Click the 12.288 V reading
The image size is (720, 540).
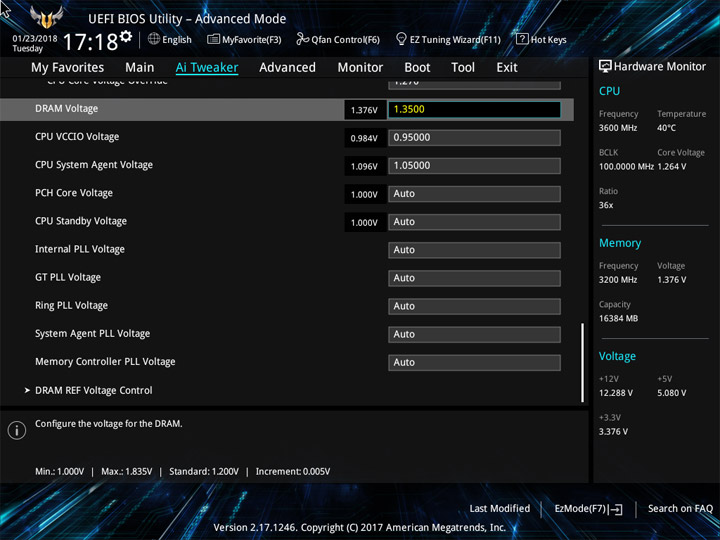(616, 393)
